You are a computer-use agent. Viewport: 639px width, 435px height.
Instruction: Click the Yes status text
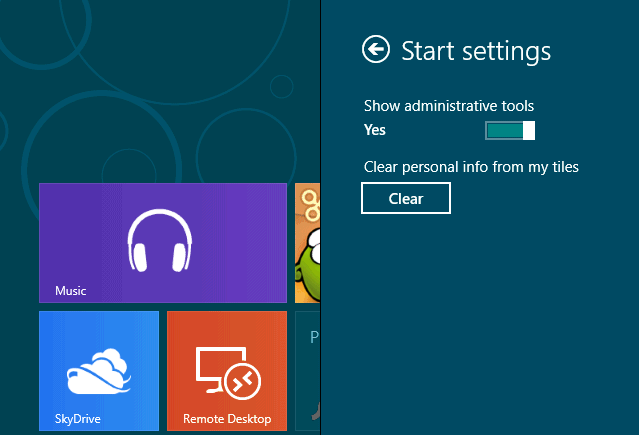375,130
